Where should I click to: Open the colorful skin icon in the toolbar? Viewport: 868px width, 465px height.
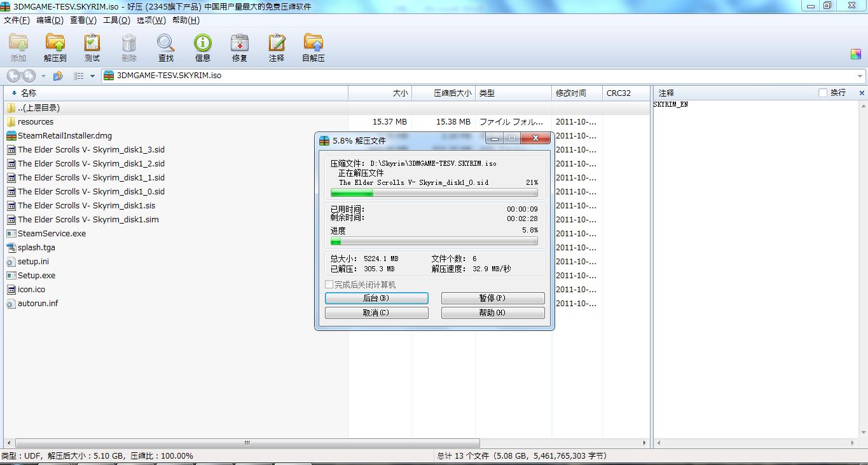tap(856, 54)
